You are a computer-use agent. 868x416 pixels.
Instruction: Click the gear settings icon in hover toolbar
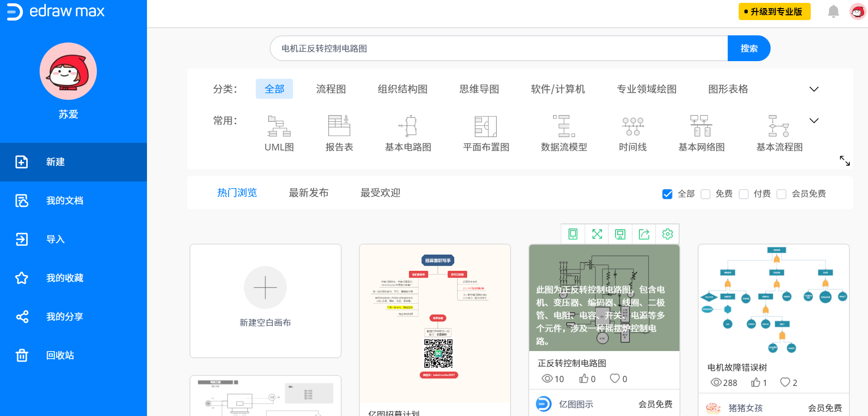tap(668, 234)
